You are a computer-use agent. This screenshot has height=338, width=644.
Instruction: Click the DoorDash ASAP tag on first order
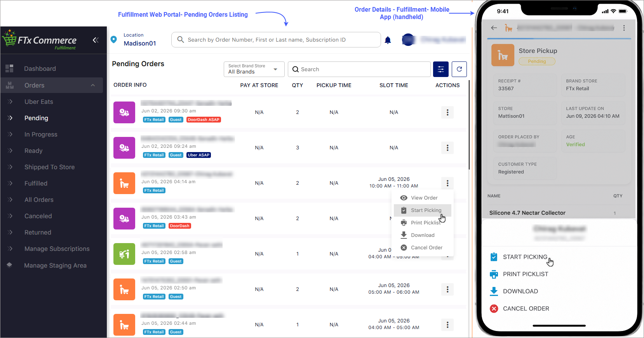[204, 120]
